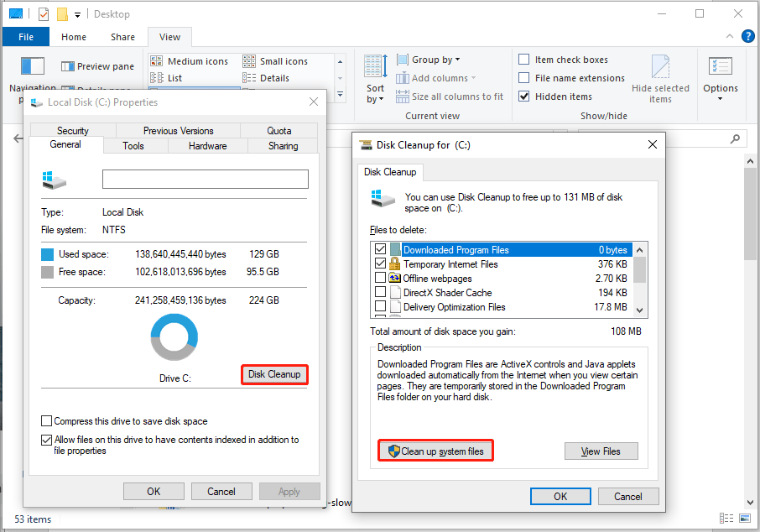Viewport: 760px width, 532px height.
Task: Click OK in Disk Cleanup dialog
Action: (560, 496)
